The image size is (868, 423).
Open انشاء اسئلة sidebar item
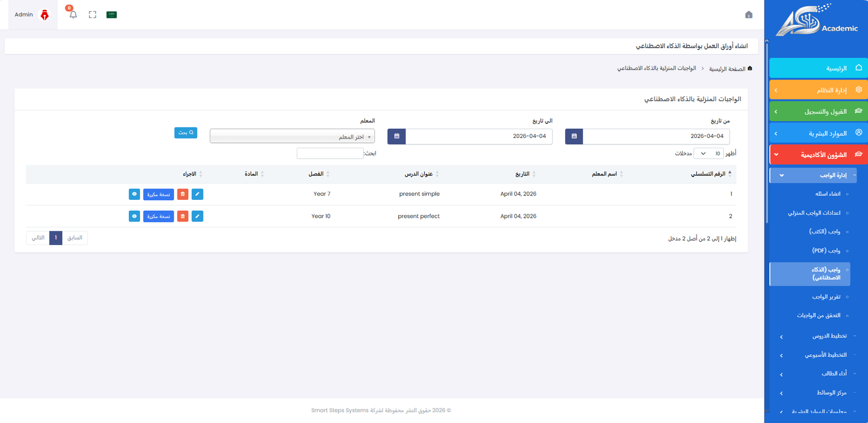pos(827,194)
